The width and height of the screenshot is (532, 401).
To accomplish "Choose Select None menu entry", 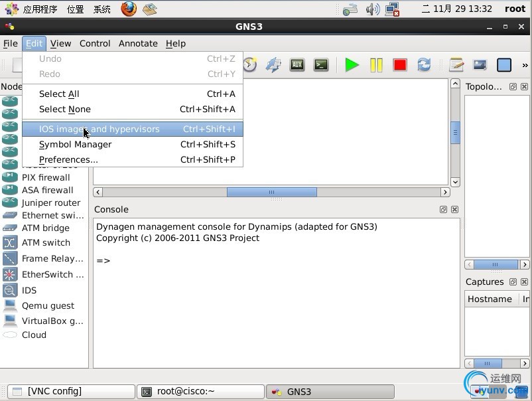I will point(133,109).
